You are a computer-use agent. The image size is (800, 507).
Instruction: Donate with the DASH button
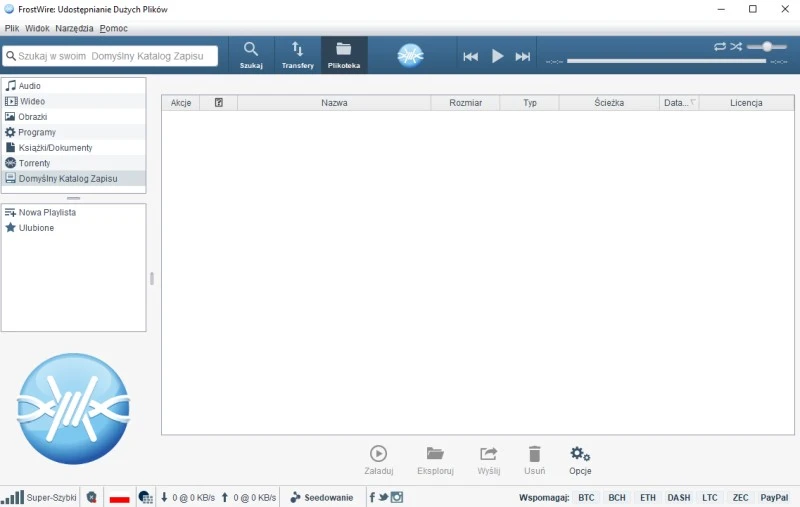pyautogui.click(x=679, y=497)
